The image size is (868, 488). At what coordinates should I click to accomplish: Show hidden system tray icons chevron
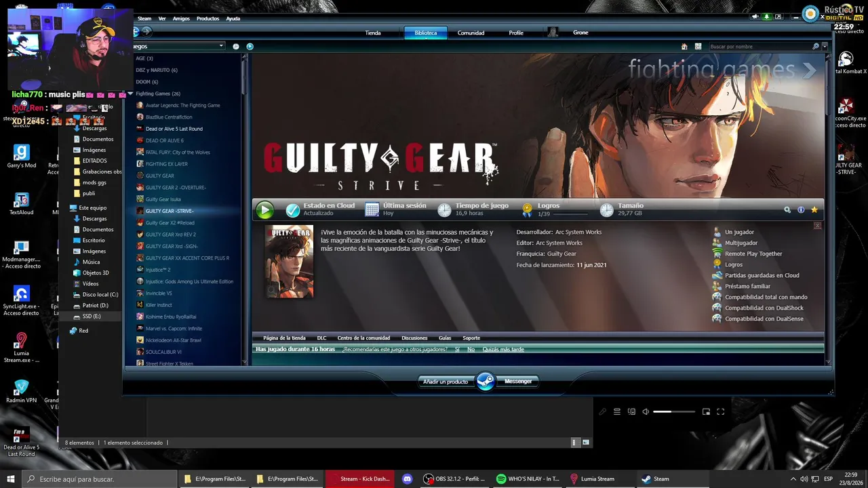coord(793,479)
